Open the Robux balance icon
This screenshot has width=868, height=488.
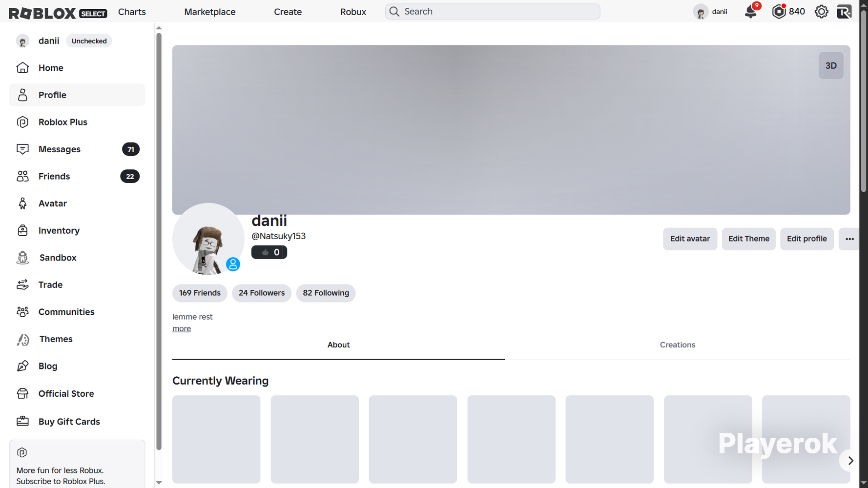779,12
